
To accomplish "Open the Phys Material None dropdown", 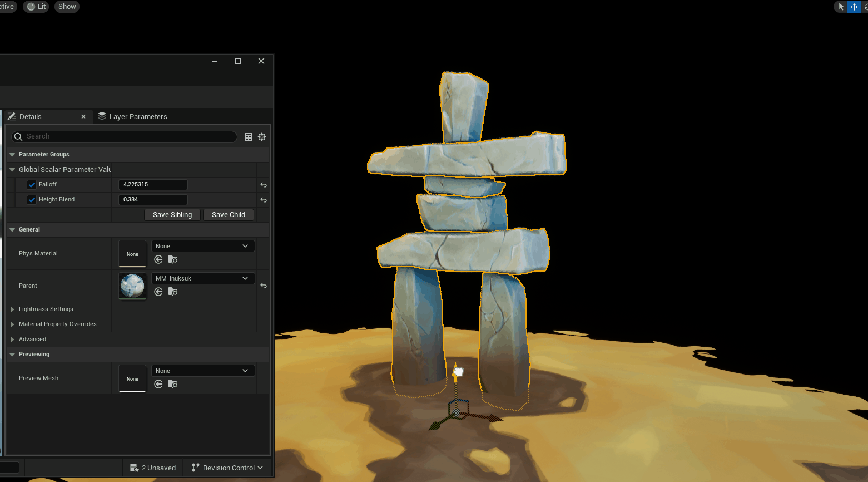I will (x=202, y=245).
